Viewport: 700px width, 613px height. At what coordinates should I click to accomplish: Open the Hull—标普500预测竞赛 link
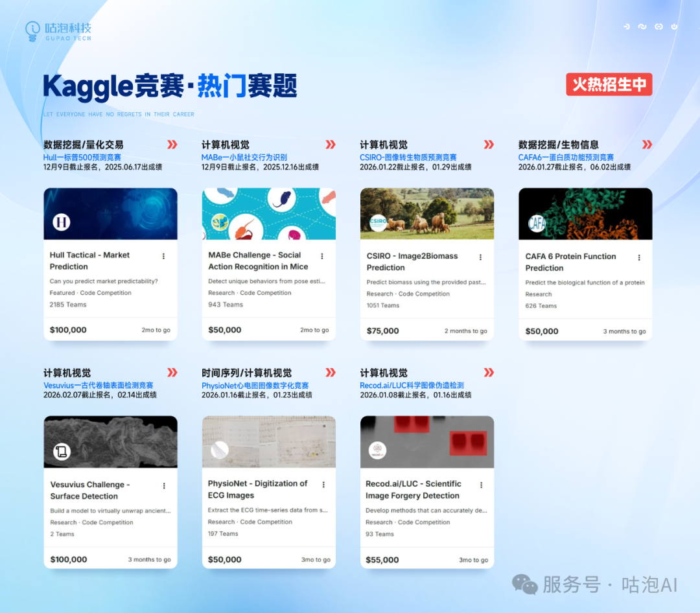click(82, 157)
